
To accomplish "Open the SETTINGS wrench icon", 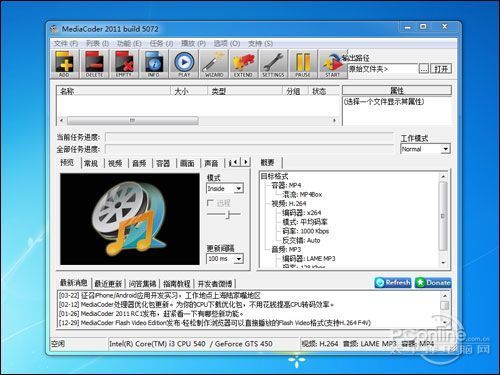I will point(273,64).
